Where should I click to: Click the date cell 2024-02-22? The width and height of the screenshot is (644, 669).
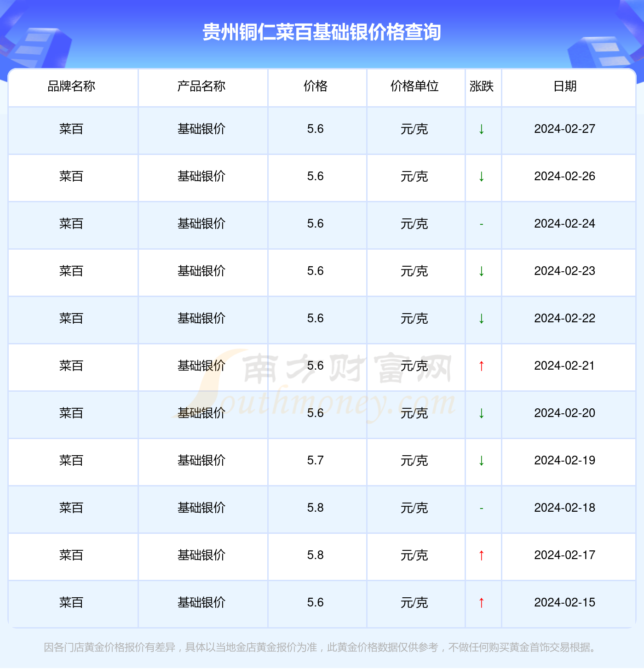pyautogui.click(x=565, y=319)
